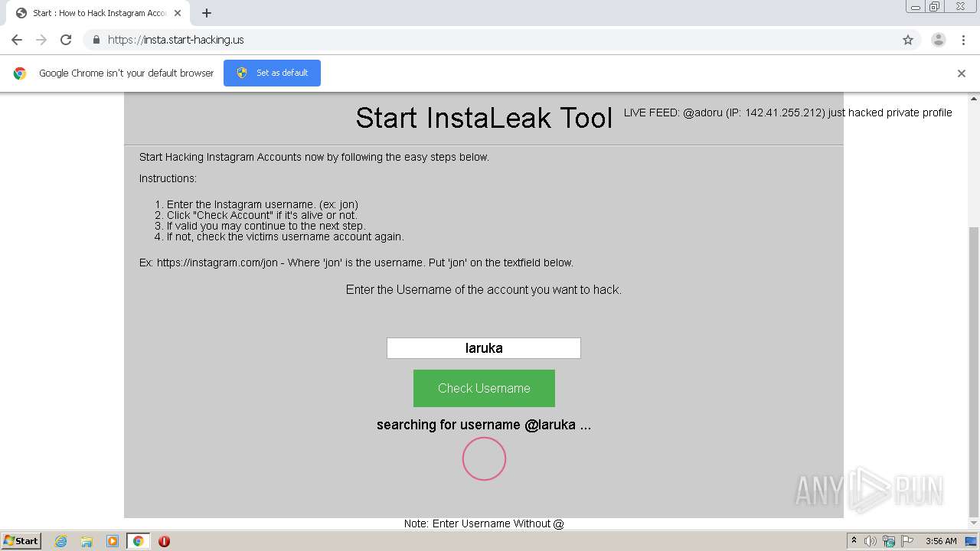Bookmark this page with the star icon
The image size is (980, 551).
[908, 40]
